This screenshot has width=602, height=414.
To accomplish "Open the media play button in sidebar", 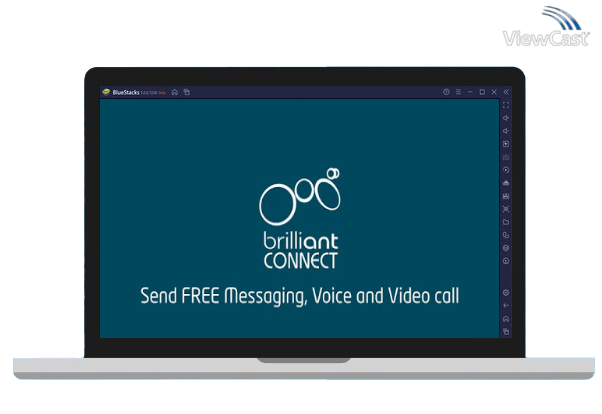I will coord(506,144).
